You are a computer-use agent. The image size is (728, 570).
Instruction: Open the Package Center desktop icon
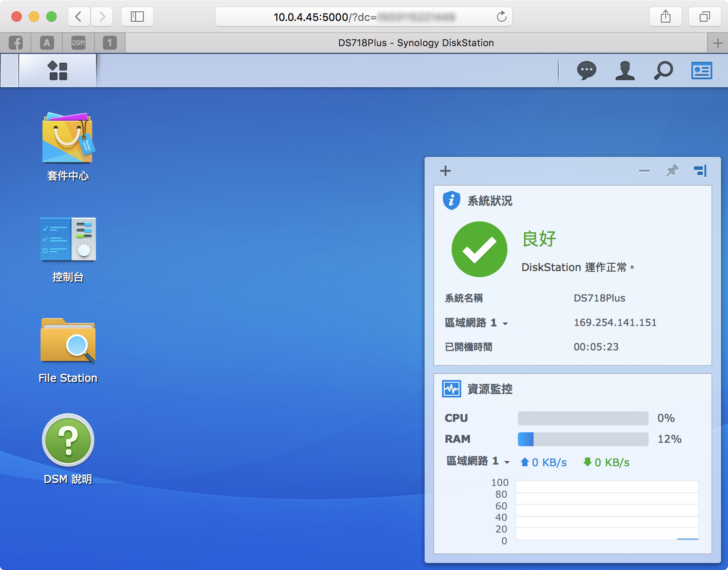click(68, 139)
